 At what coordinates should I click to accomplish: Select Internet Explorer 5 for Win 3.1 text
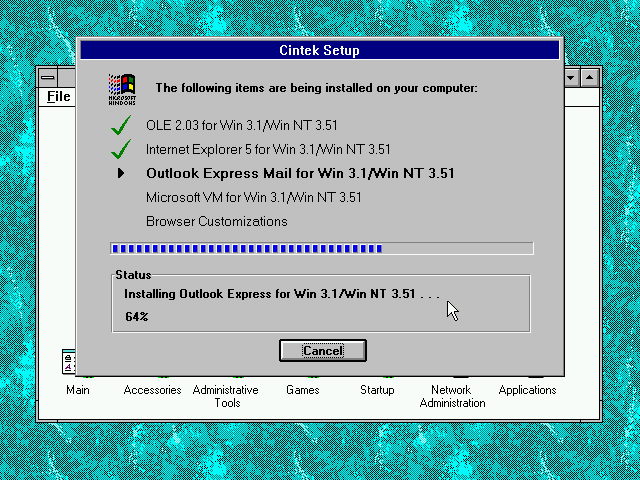click(268, 149)
